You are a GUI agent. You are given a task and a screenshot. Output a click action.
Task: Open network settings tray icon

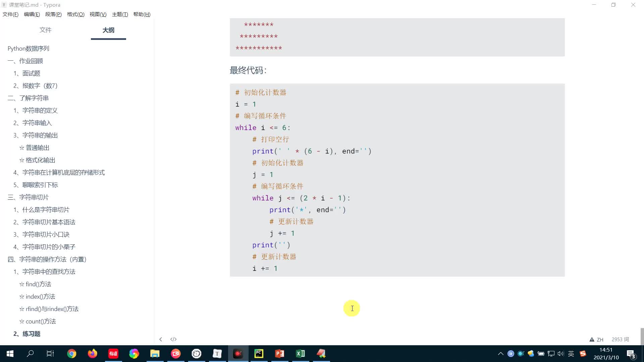coord(551,354)
